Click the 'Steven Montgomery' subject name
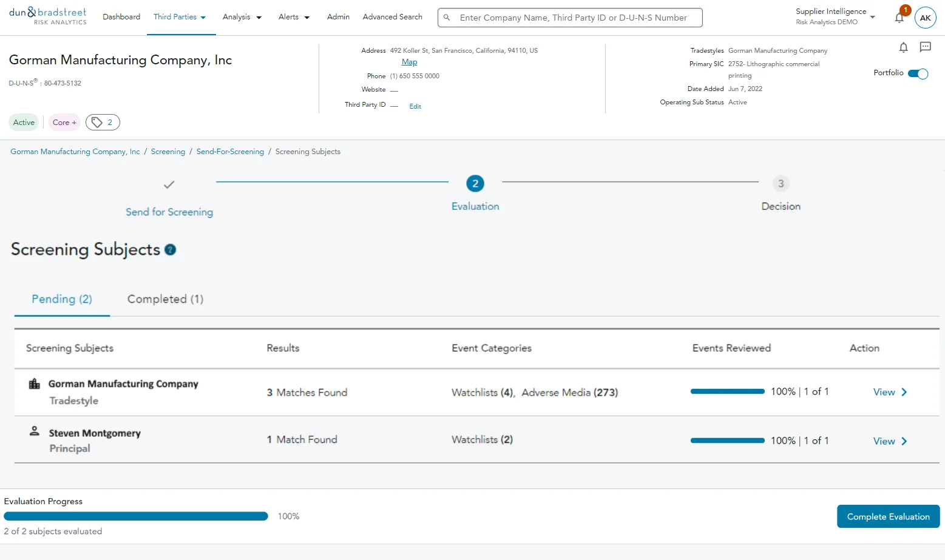This screenshot has width=945, height=560. [95, 433]
